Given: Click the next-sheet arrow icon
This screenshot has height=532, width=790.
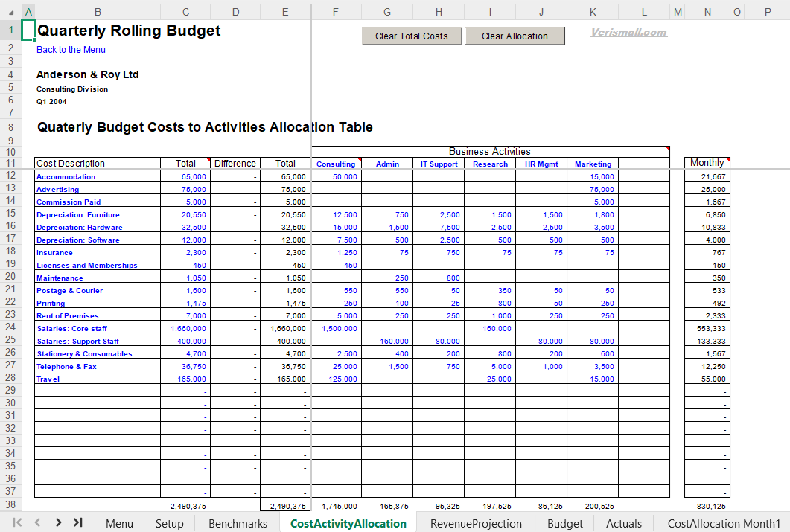Looking at the screenshot, I should coord(58,523).
